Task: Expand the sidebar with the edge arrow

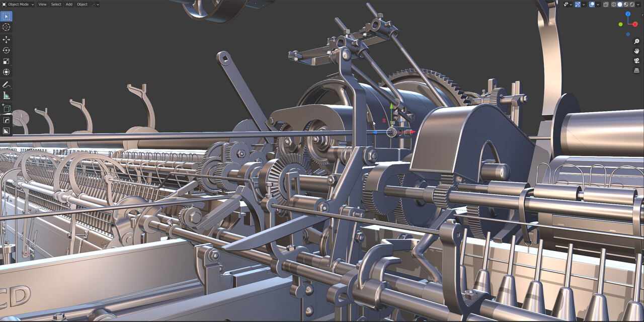Action: coord(642,15)
